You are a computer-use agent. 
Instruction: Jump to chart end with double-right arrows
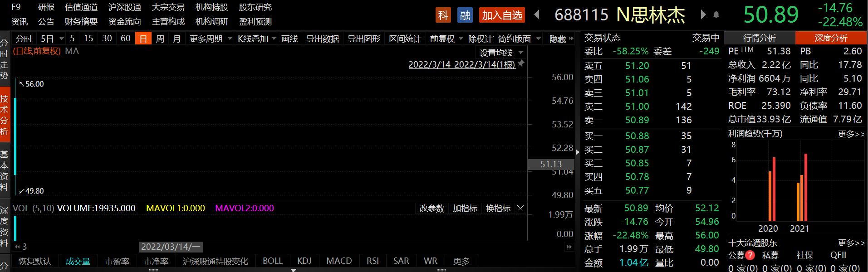coord(569,247)
